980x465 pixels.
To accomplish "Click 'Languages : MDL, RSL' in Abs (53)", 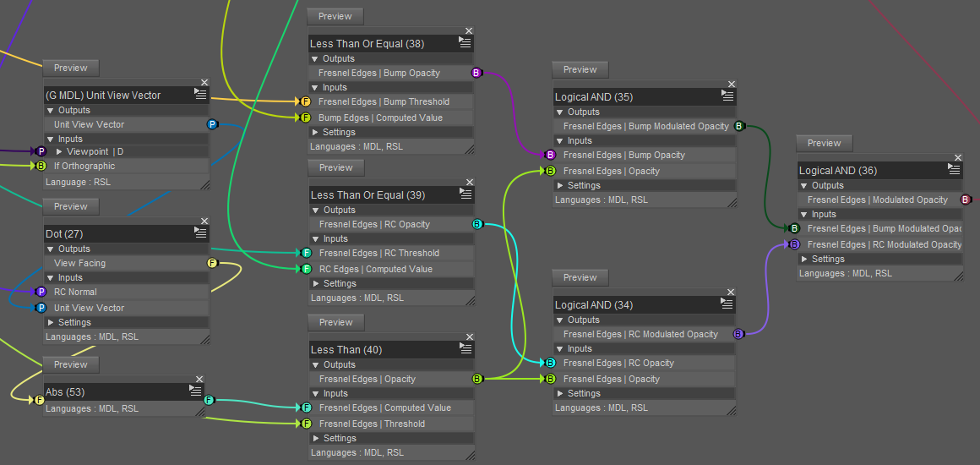I will tap(92, 408).
